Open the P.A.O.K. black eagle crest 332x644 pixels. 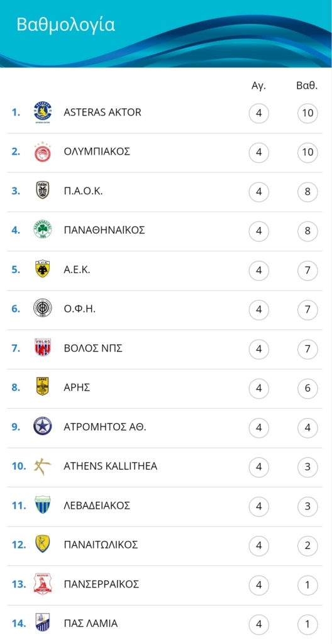click(43, 191)
